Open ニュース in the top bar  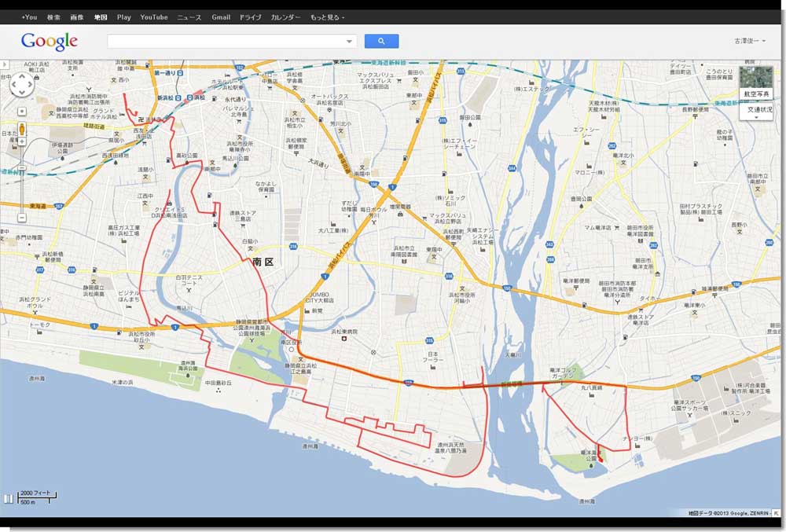(189, 17)
